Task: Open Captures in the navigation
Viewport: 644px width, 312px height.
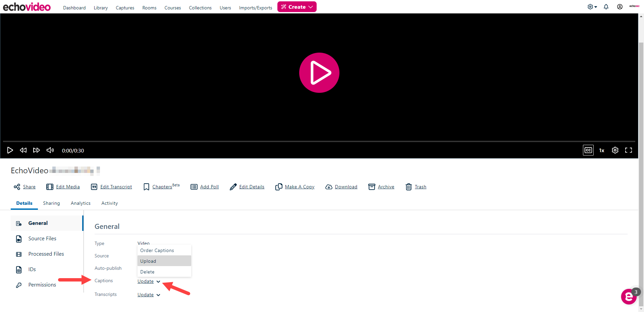Action: (125, 8)
